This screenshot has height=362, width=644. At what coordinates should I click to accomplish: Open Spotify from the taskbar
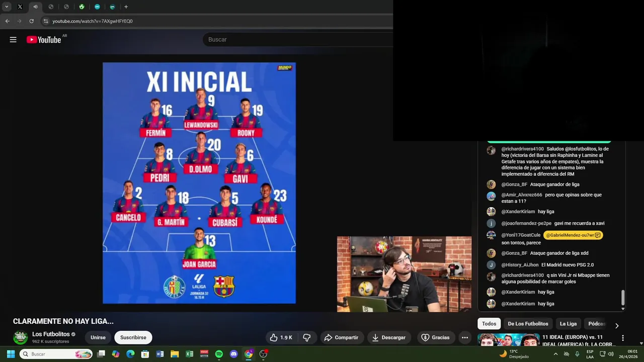pyautogui.click(x=219, y=354)
